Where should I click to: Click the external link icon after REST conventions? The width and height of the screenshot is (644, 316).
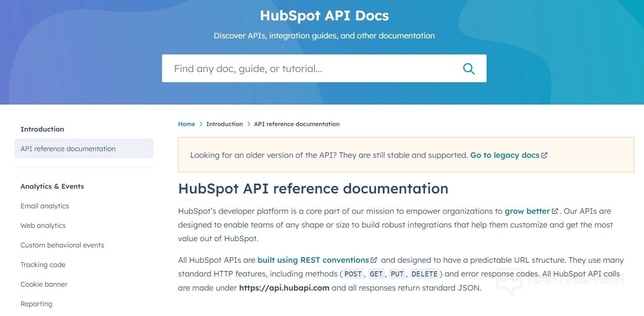click(x=374, y=260)
